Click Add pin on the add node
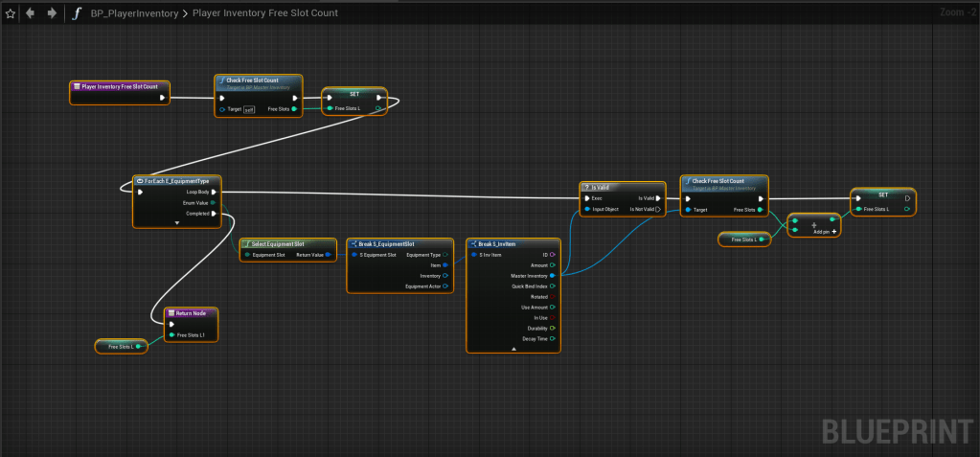The height and width of the screenshot is (457, 980). tap(824, 232)
